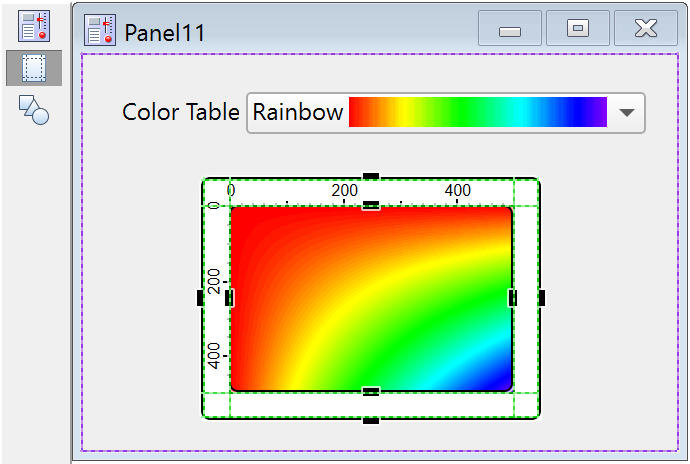
Task: Click the outer right-middle resize handle
Action: pos(541,297)
